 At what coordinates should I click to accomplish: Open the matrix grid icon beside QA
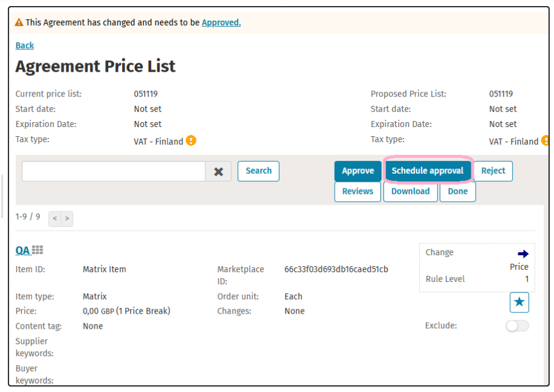pyautogui.click(x=38, y=250)
